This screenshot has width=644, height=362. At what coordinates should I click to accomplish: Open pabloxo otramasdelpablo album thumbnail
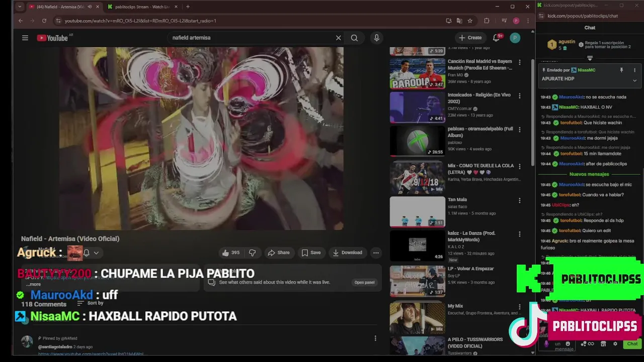[417, 141]
